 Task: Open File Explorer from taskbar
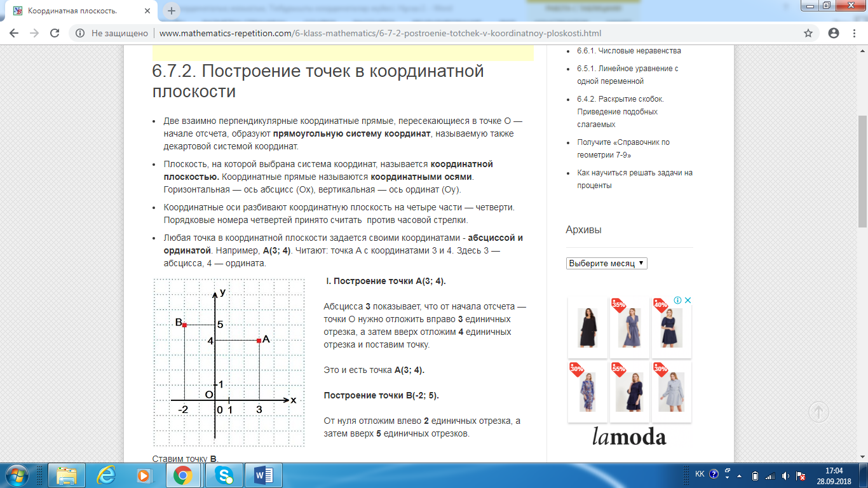66,475
